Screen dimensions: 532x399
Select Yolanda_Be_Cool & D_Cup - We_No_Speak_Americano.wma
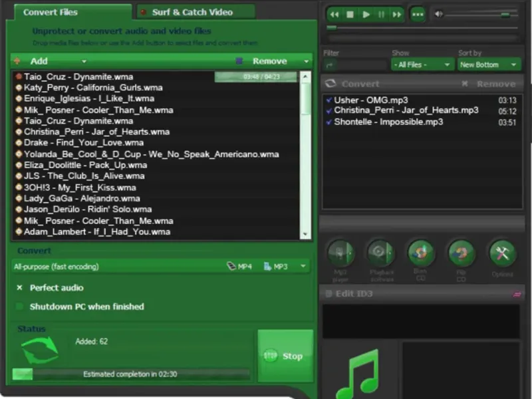tap(152, 154)
